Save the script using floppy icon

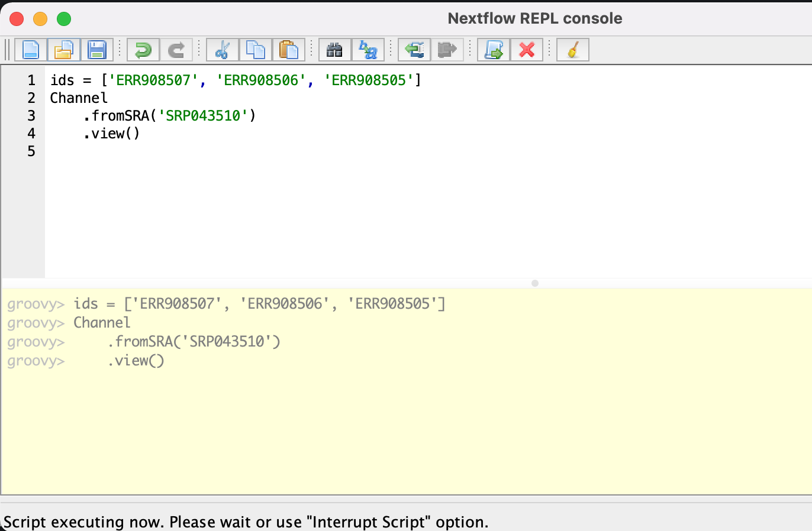[x=97, y=50]
